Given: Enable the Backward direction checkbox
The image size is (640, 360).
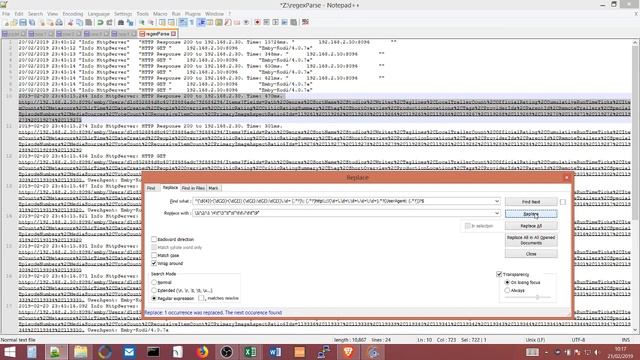Looking at the screenshot, I should [154, 239].
